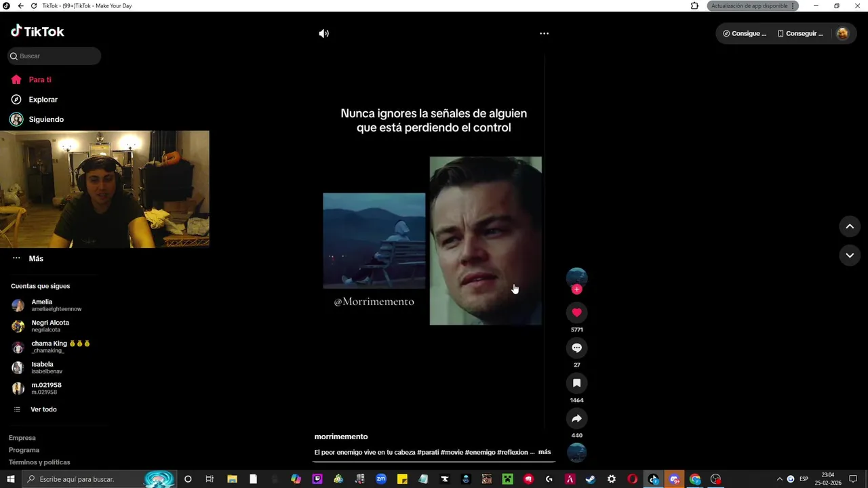The width and height of the screenshot is (868, 488).
Task: Expand Empresa footer section
Action: point(22,438)
